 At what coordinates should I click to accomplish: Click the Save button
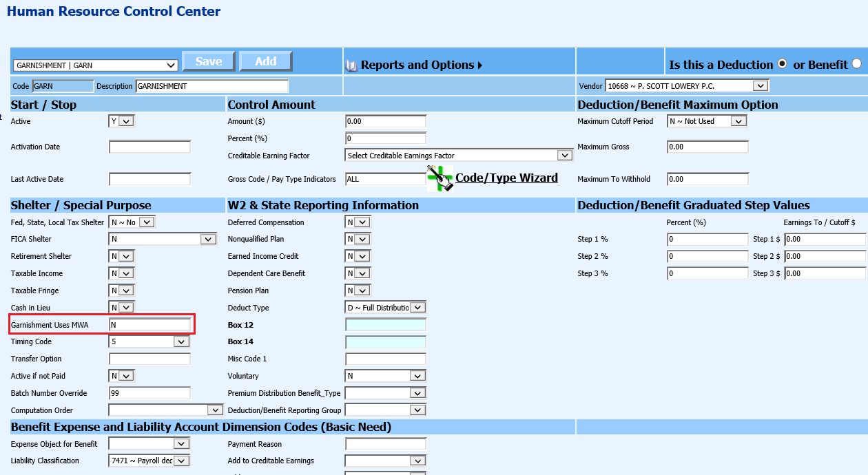[208, 61]
